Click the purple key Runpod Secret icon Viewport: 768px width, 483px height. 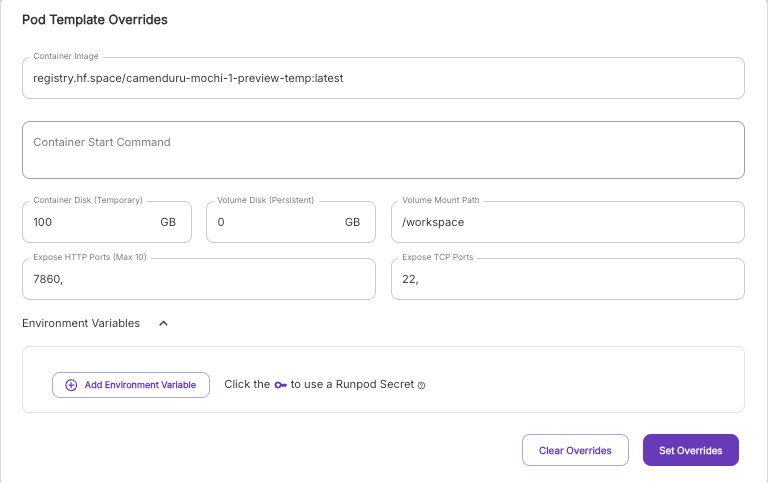[280, 385]
